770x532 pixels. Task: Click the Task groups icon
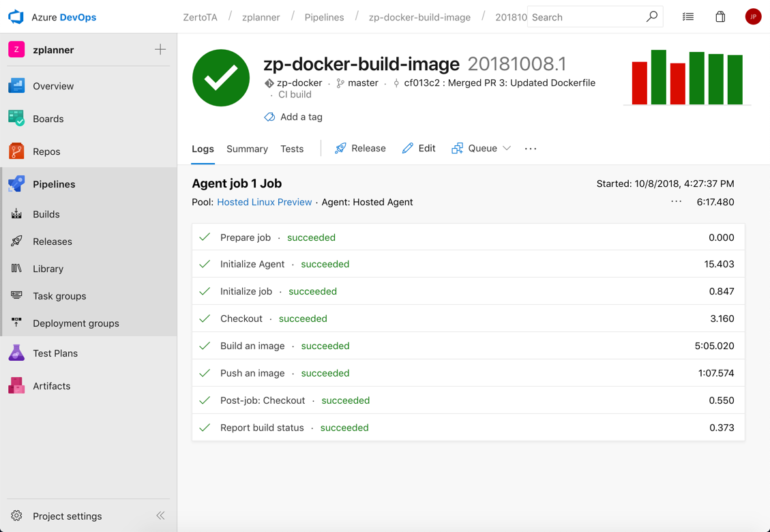coord(16,295)
